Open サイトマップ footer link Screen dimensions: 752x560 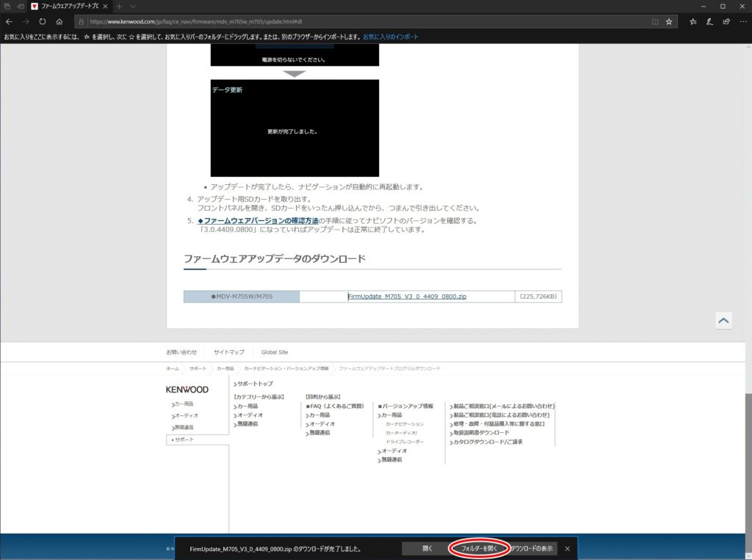pyautogui.click(x=229, y=352)
